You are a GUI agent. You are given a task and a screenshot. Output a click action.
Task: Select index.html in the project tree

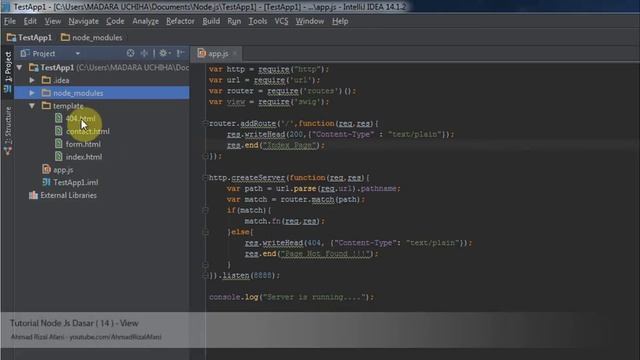click(84, 157)
